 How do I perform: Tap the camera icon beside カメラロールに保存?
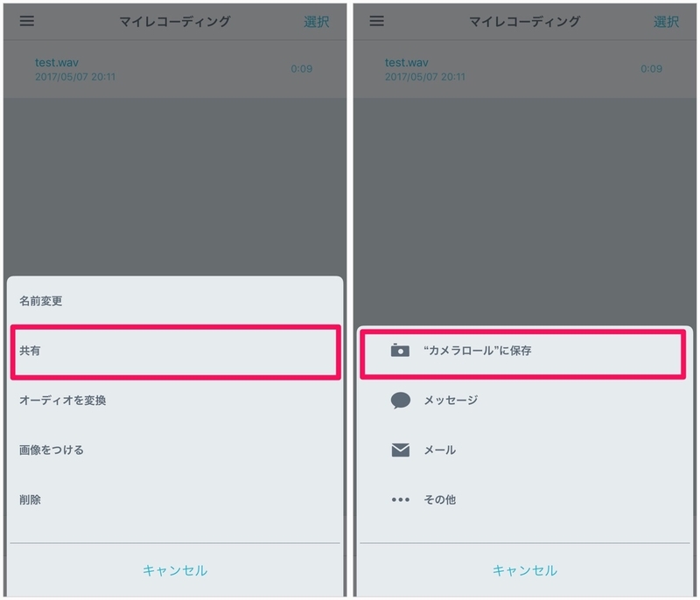pos(400,350)
